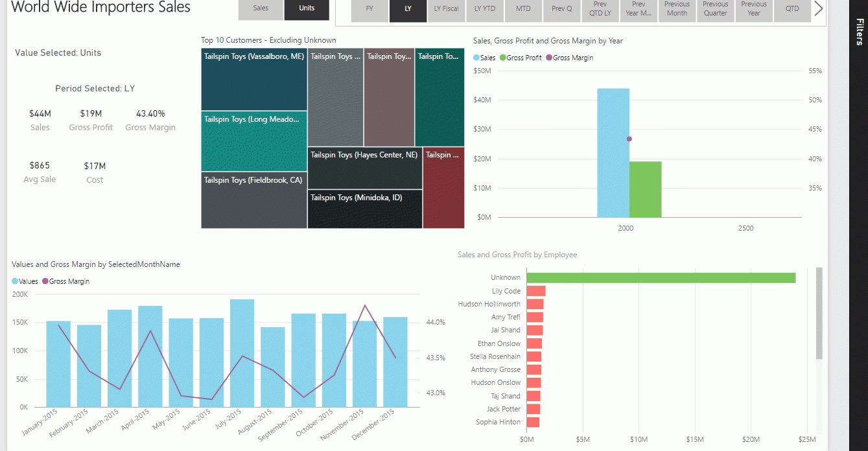This screenshot has height=451, width=868.
Task: Click the November-2015 column
Action: pos(365,364)
